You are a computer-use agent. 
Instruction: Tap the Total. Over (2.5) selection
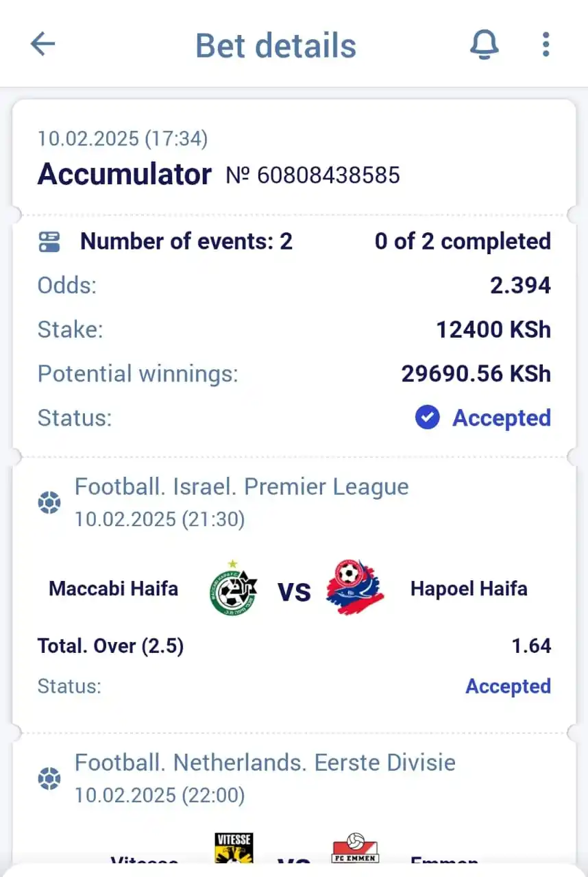[110, 646]
